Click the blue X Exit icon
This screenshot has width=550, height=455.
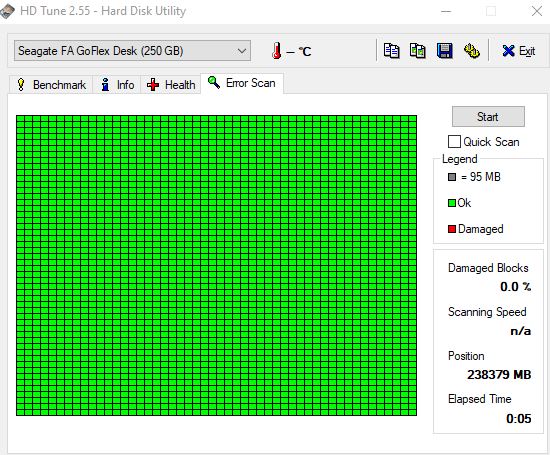(508, 51)
